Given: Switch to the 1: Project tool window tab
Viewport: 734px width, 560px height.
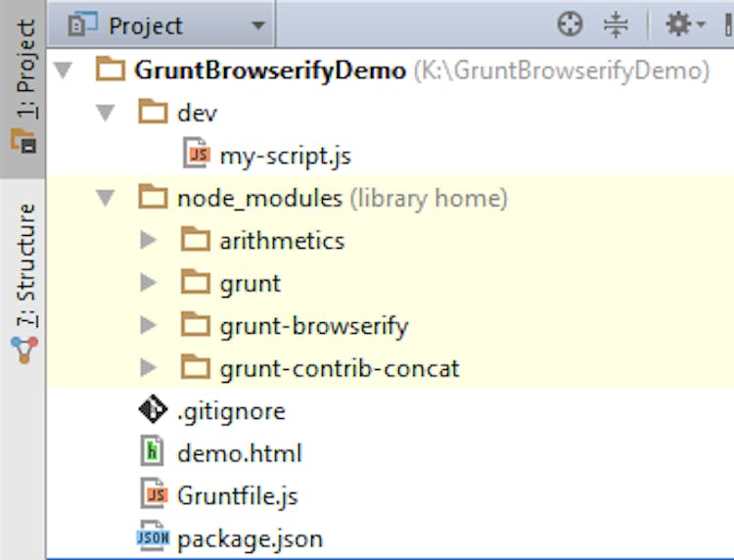Looking at the screenshot, I should tap(23, 88).
